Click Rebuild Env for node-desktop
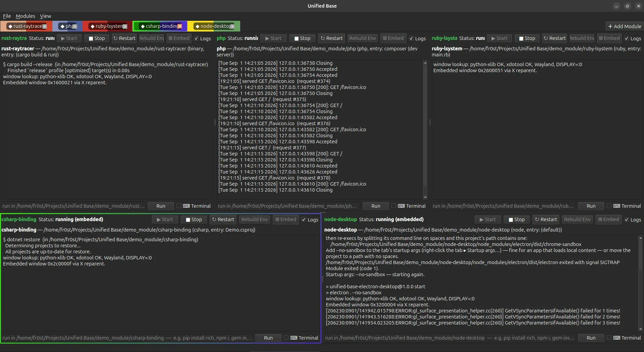644x352 pixels. 577,219
